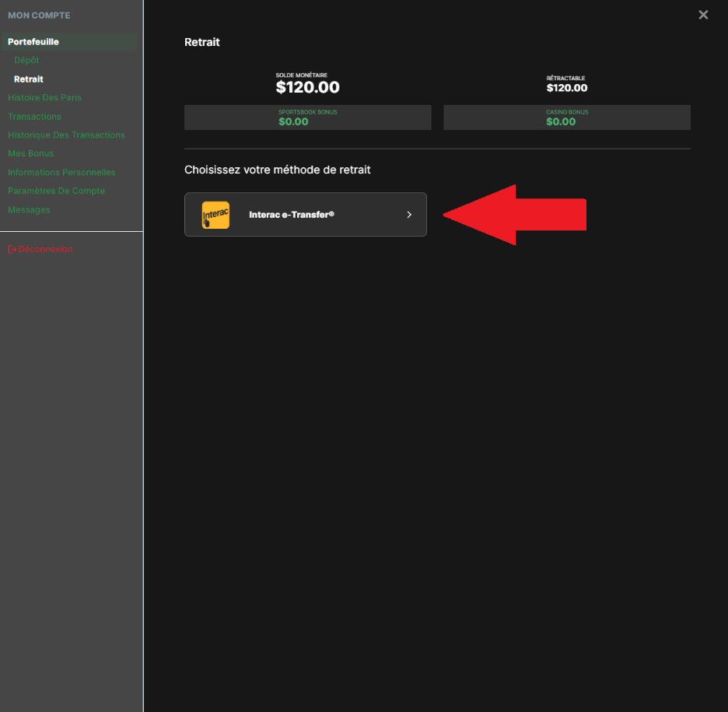The height and width of the screenshot is (712, 728).
Task: Click the Sportsbook Bonus balance box
Action: click(x=307, y=117)
